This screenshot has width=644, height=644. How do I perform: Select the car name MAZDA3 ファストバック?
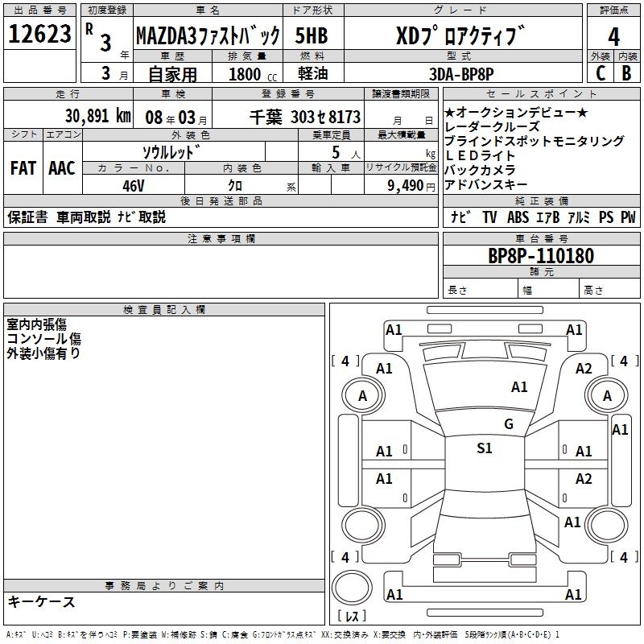click(208, 35)
